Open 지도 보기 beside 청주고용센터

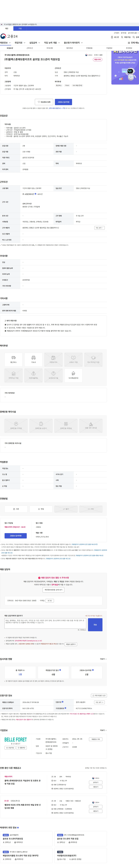tap(99, 702)
